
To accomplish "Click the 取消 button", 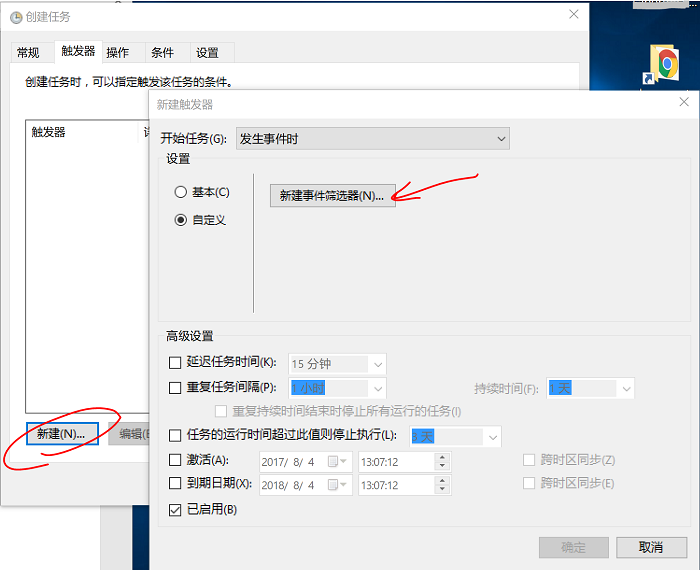I will point(651,547).
